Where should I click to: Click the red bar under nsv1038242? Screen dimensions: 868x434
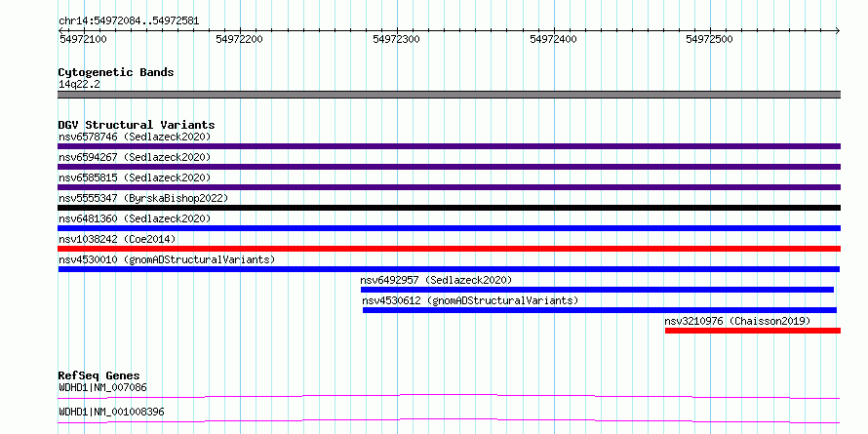[x=449, y=249]
